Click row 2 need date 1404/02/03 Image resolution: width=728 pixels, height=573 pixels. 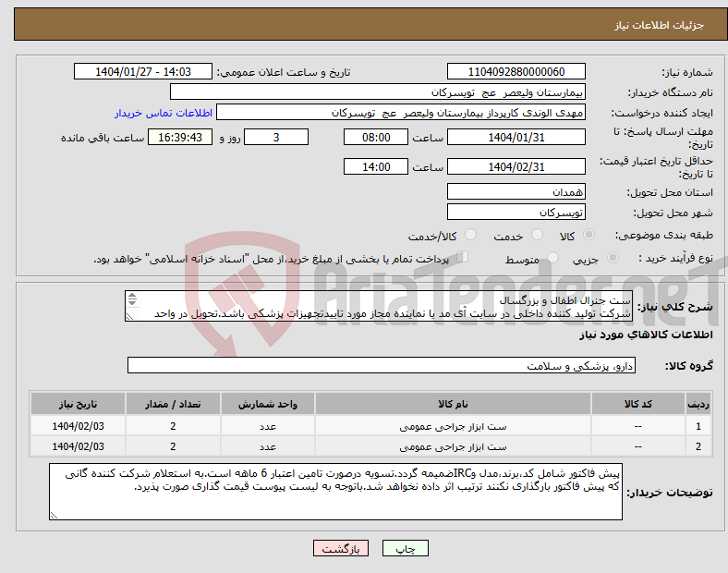point(78,446)
